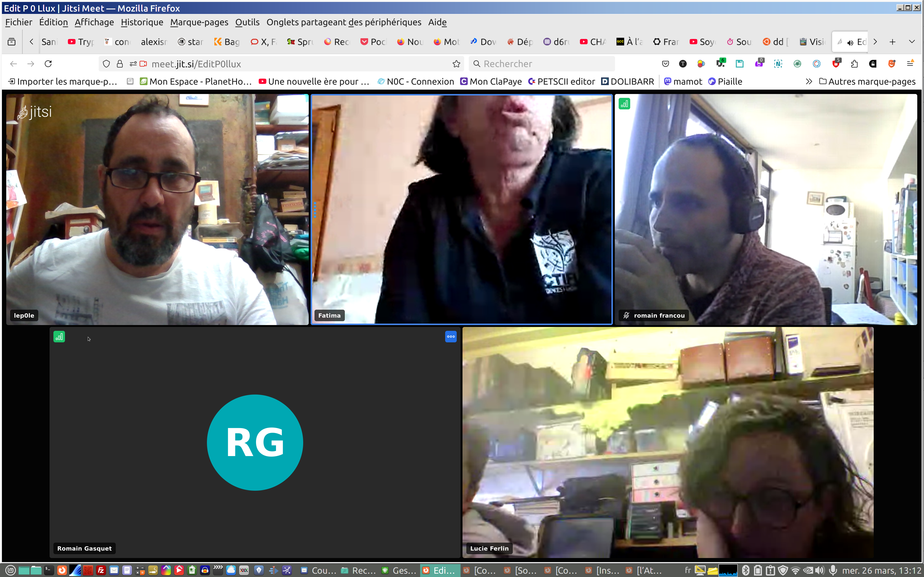This screenshot has width=924, height=577.
Task: Reload the Jitsi meeting page
Action: point(48,64)
